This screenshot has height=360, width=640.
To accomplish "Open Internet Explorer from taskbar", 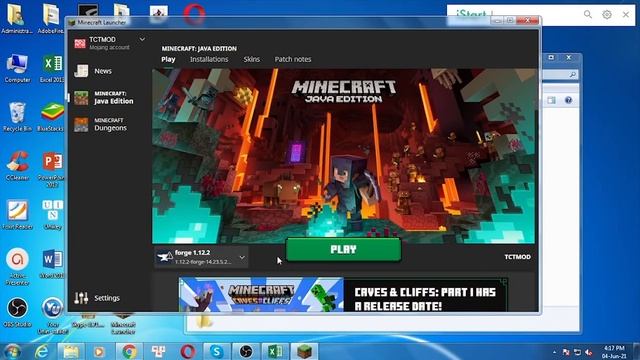I will 41,351.
